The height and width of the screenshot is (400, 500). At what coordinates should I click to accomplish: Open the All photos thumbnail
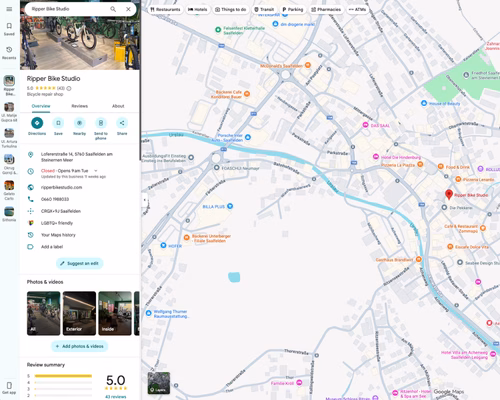44,313
